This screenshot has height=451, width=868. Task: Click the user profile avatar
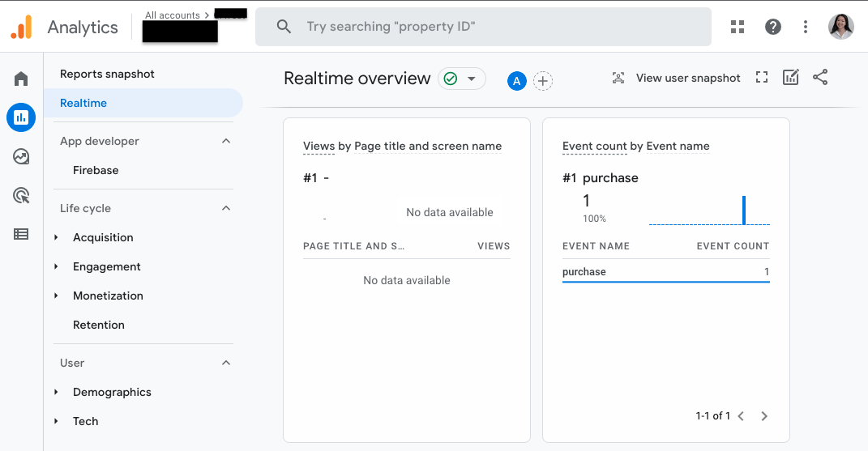[x=841, y=27]
